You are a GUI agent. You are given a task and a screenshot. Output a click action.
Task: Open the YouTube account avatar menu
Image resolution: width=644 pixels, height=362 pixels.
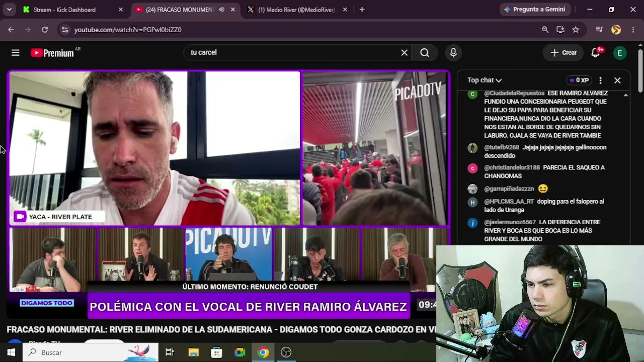(620, 53)
